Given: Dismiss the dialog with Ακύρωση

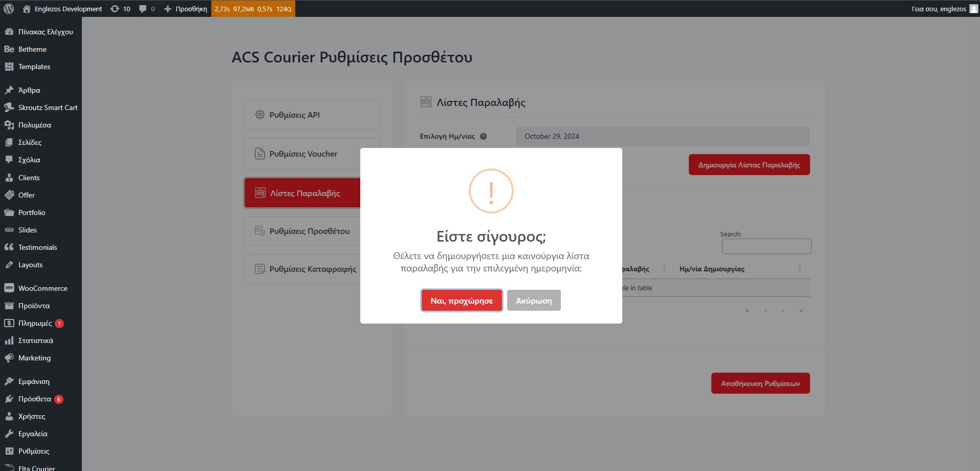Looking at the screenshot, I should pos(534,301).
